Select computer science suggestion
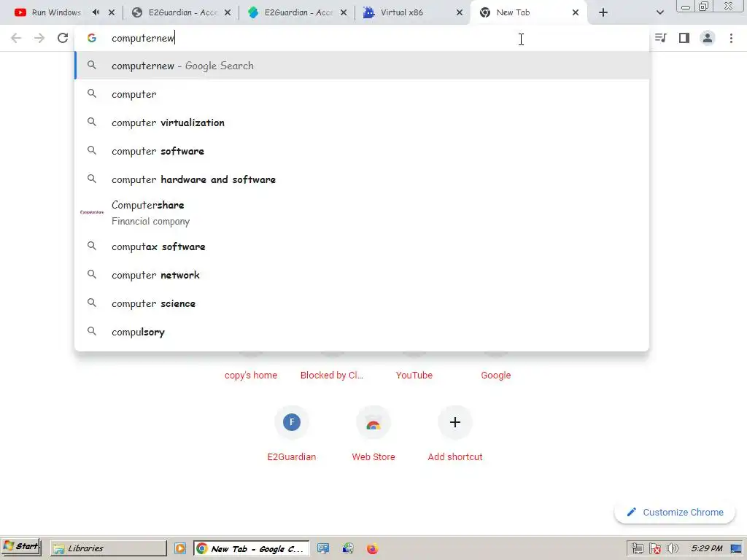This screenshot has width=747, height=560. pyautogui.click(x=362, y=303)
